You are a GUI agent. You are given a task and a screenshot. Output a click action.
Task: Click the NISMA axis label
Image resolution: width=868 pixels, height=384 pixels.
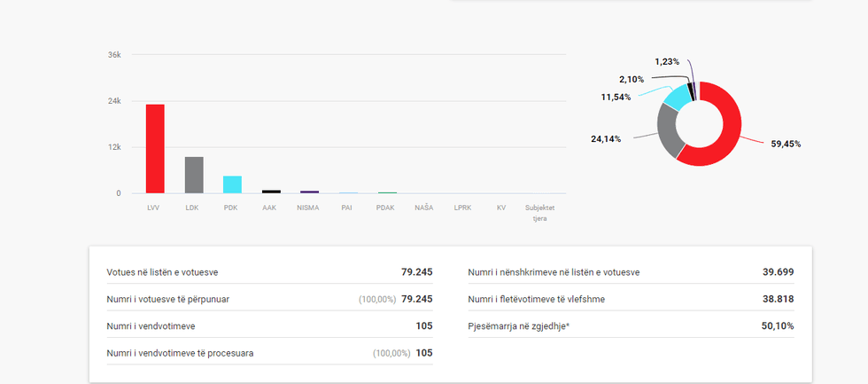(308, 208)
